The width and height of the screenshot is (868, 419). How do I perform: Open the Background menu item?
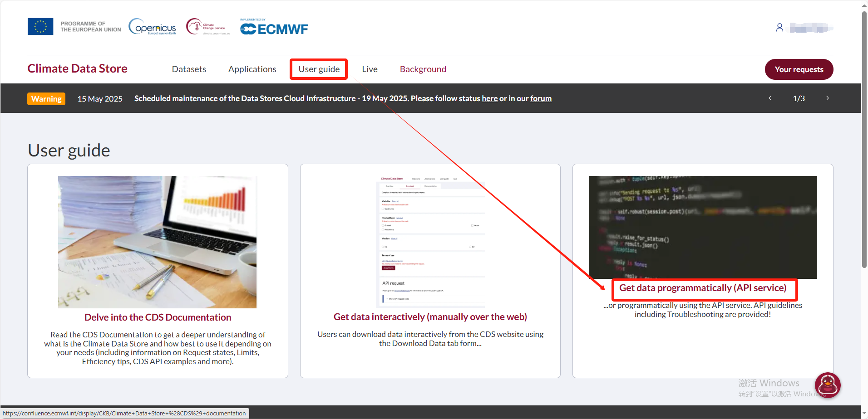point(423,69)
